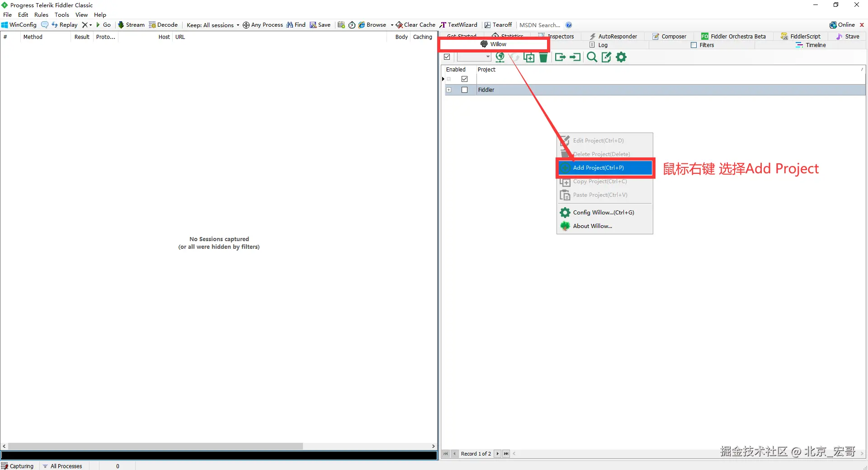Switch to the Timeline tab
The width and height of the screenshot is (868, 470).
(x=811, y=45)
